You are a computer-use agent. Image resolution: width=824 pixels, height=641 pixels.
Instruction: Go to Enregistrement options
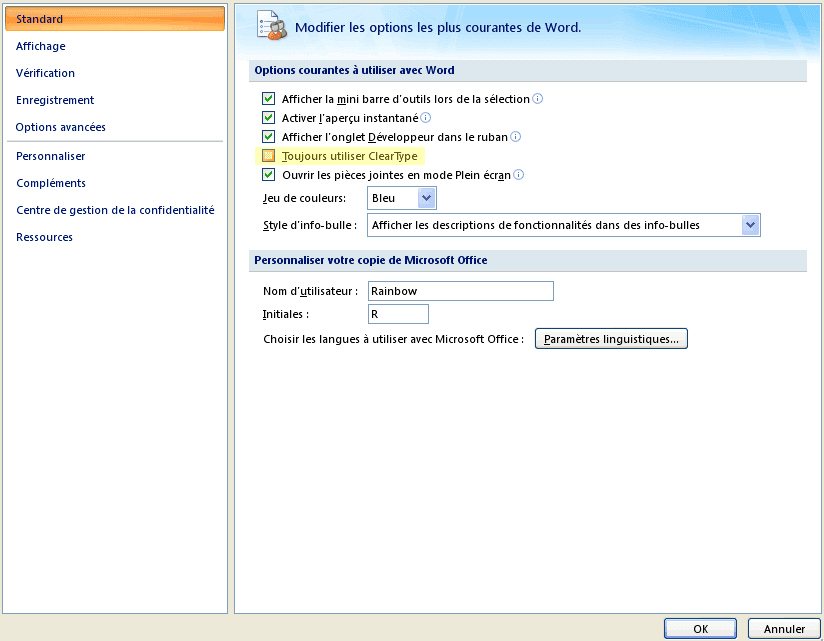click(x=55, y=100)
